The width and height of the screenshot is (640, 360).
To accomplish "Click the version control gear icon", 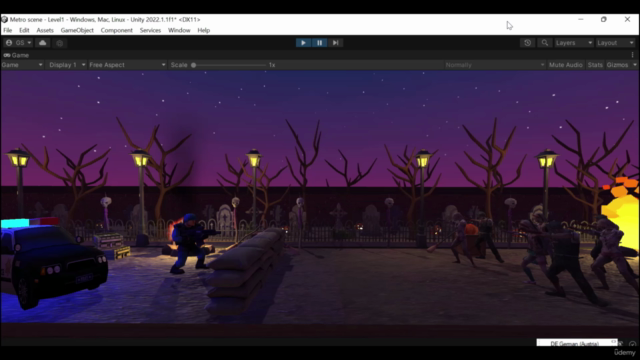I will pos(60,43).
